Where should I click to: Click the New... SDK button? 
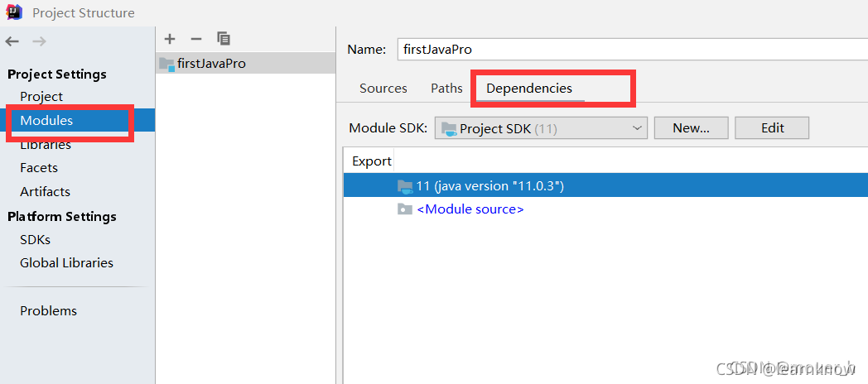click(x=691, y=128)
